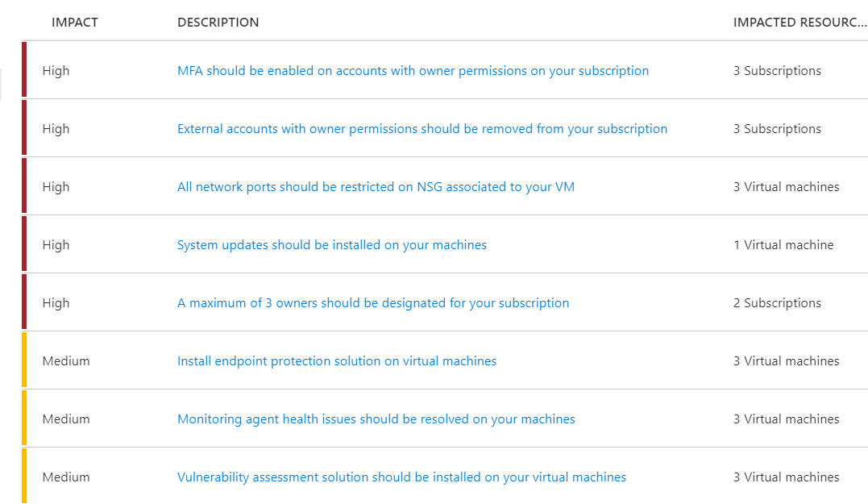Open Install endpoint protection solution link
868x504 pixels.
pyautogui.click(x=337, y=361)
